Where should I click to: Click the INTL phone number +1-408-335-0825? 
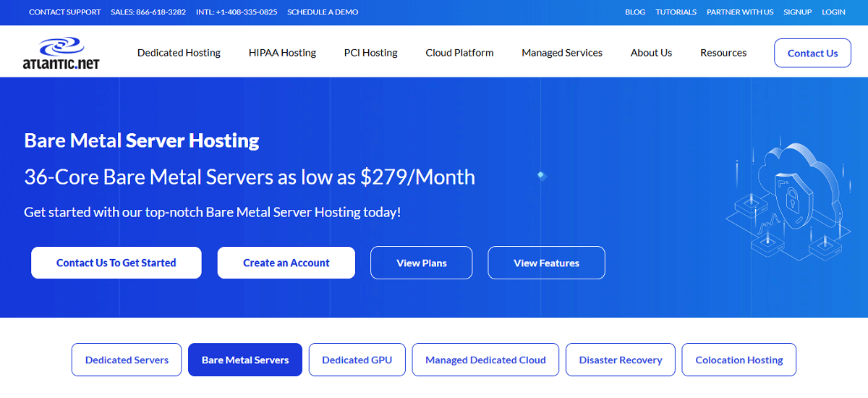coord(237,12)
